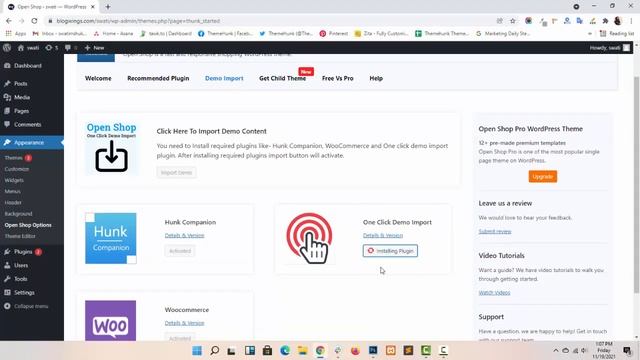Open Hunk Companion Details & Version link
The image size is (640, 360).
[x=184, y=236]
